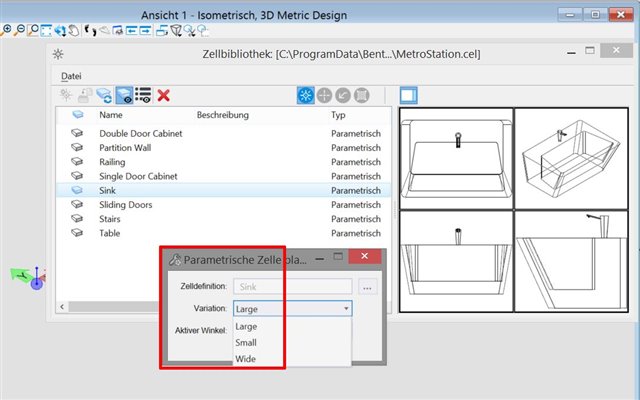Click the View Previous arrow tool
This screenshot has height=400, width=640.
(x=131, y=31)
